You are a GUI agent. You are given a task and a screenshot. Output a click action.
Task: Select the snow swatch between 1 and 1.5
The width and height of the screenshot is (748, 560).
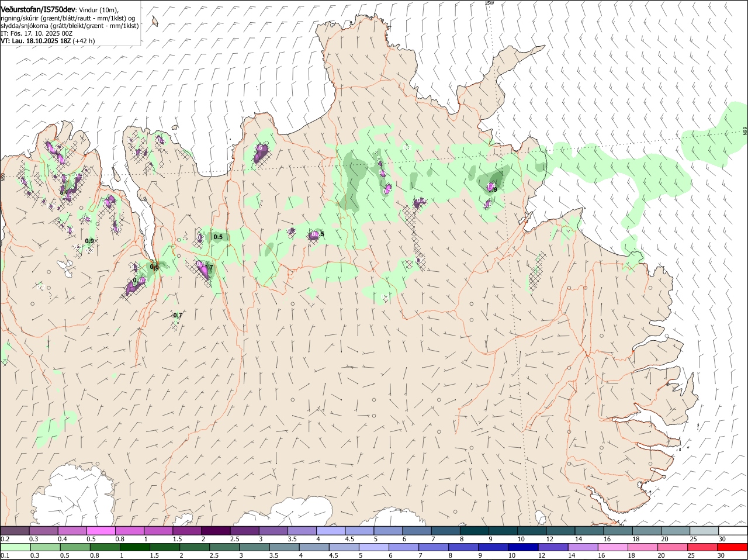[x=158, y=531]
